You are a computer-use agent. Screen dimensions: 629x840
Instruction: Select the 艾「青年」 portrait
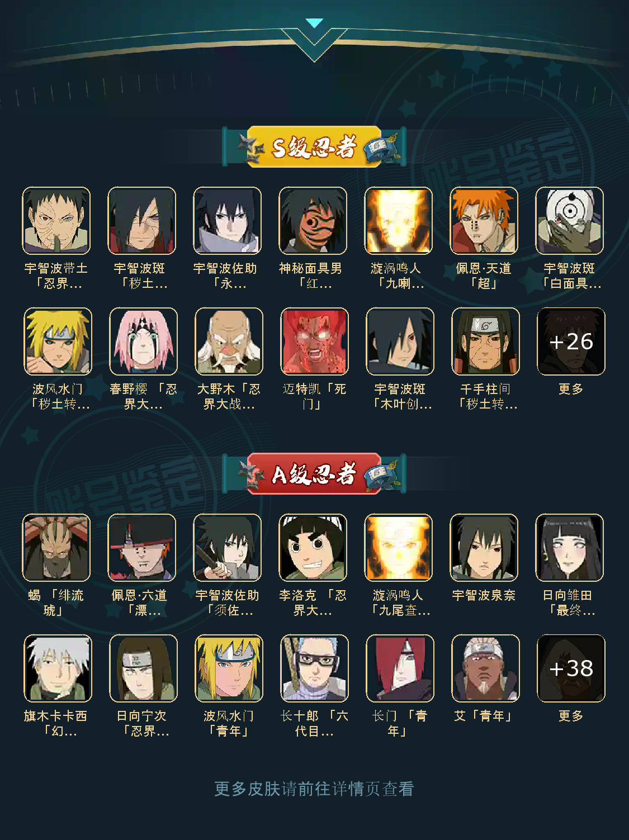coord(485,668)
